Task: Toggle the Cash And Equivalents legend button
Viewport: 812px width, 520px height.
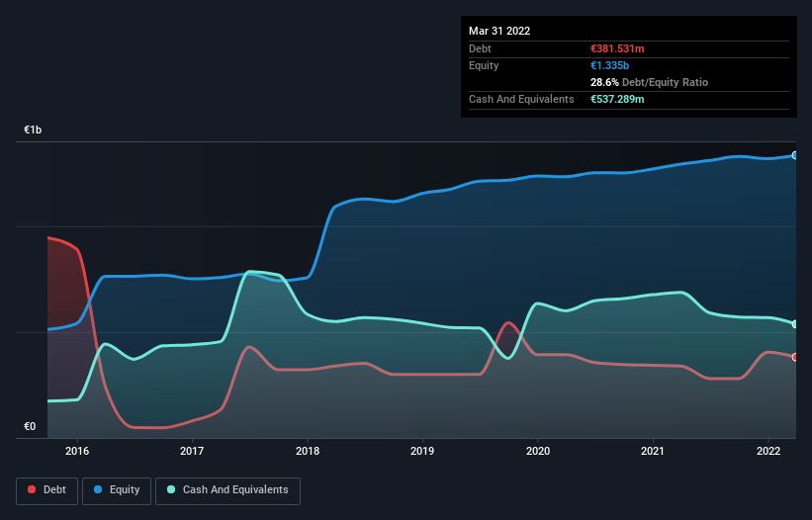Action: 227,490
